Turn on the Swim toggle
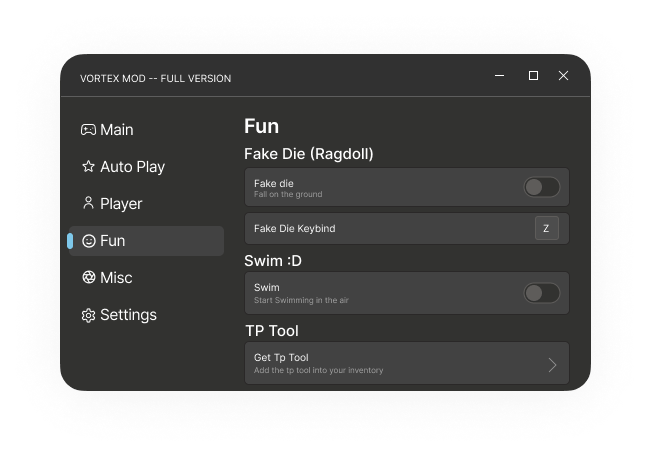 [x=541, y=293]
